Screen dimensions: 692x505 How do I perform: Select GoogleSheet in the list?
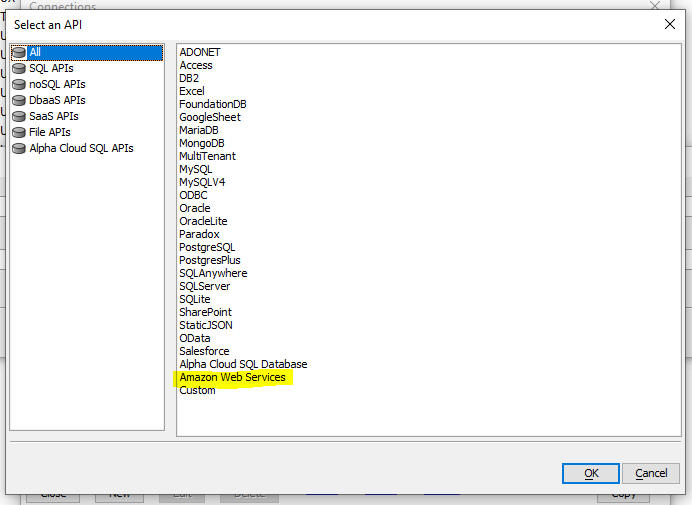pyautogui.click(x=210, y=117)
